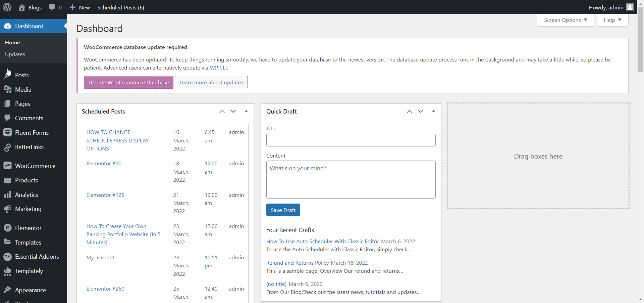This screenshot has height=303, width=644.
Task: Click the Analytics bar chart icon
Action: [x=8, y=194]
